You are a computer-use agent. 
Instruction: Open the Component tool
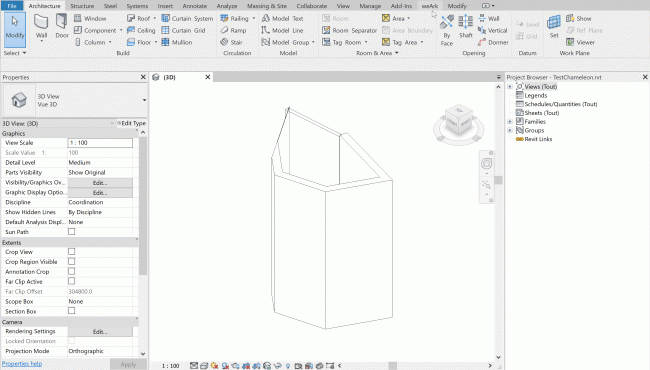[95, 30]
